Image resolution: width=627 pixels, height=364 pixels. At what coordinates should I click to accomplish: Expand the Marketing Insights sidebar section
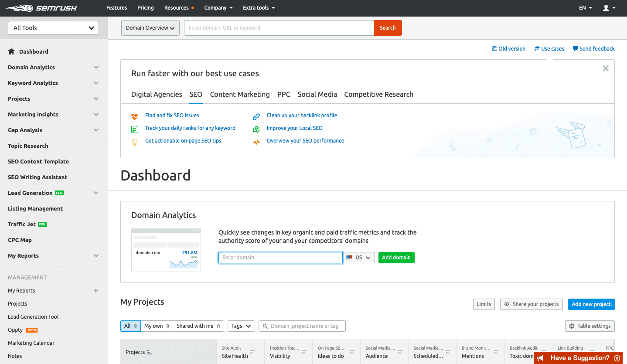click(96, 115)
